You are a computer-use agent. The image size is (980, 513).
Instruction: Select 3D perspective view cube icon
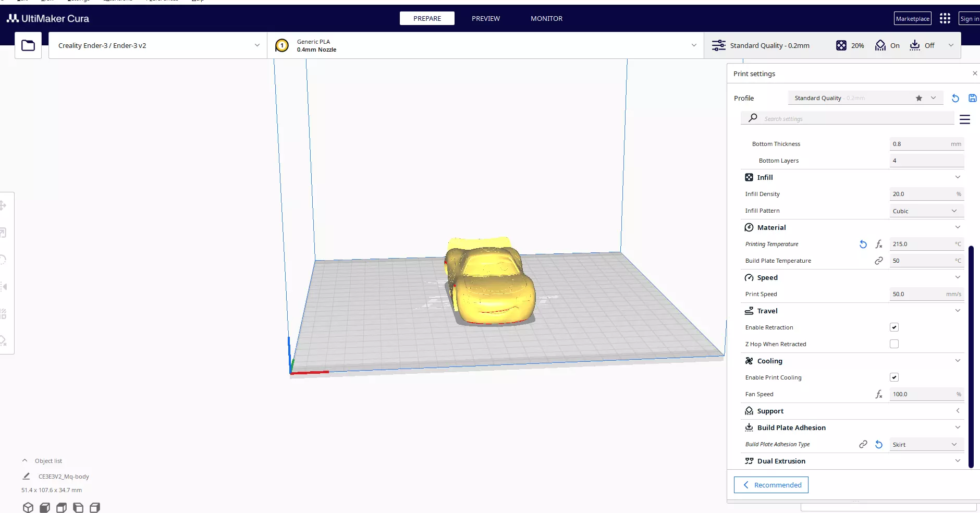coord(28,507)
